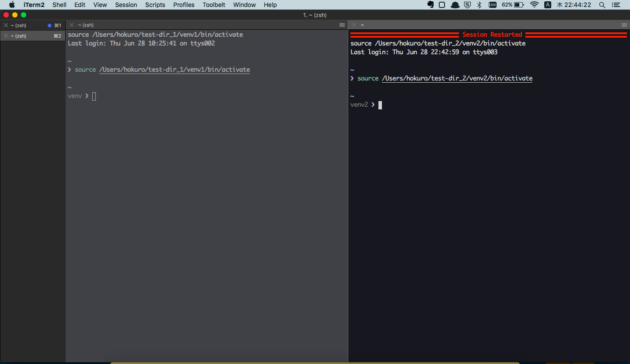Click the 'Last login' ttys002 line

coord(141,43)
